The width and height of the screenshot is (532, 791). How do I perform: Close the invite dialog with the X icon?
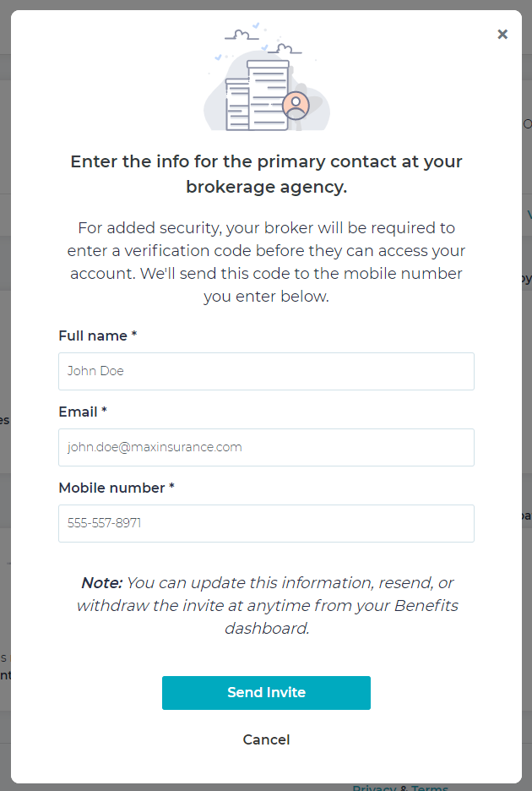pyautogui.click(x=502, y=34)
